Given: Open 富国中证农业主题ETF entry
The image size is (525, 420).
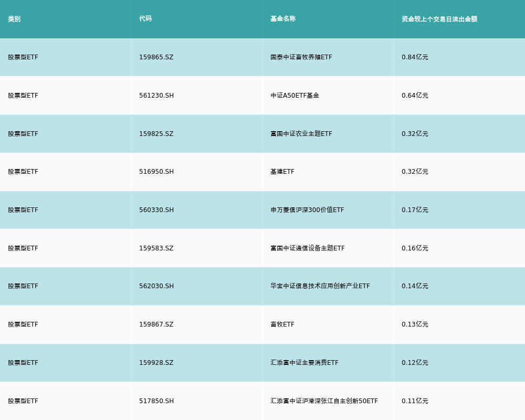Looking at the screenshot, I should coord(301,134).
